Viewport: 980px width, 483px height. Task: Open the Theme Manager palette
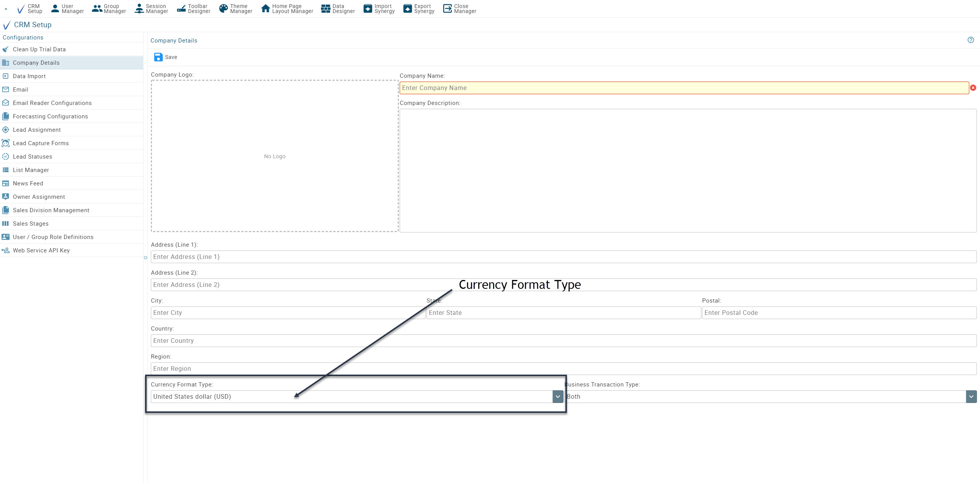click(x=235, y=8)
